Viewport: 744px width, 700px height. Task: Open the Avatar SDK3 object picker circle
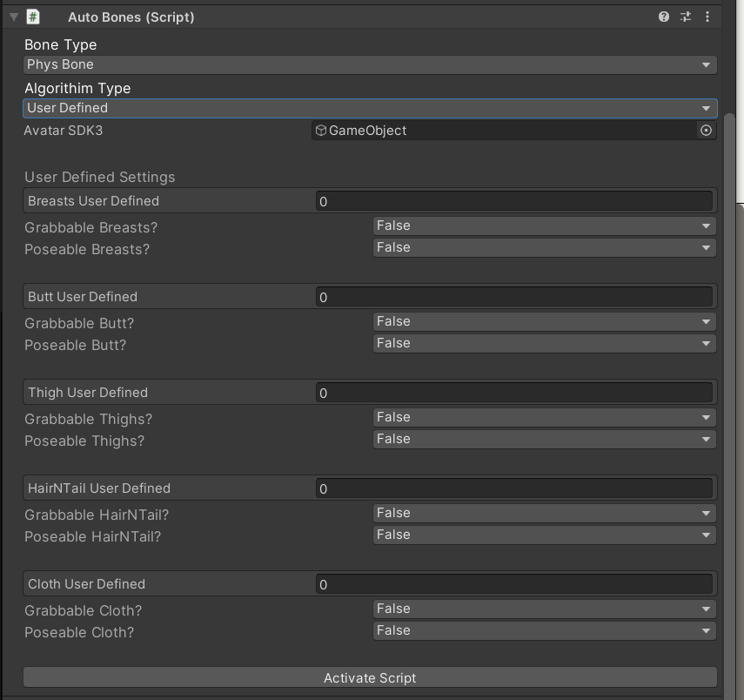pos(706,131)
